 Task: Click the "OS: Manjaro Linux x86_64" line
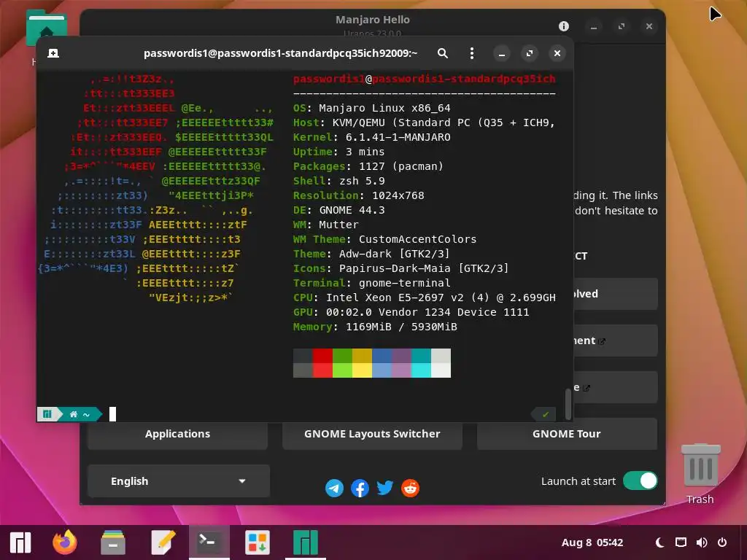tap(371, 108)
